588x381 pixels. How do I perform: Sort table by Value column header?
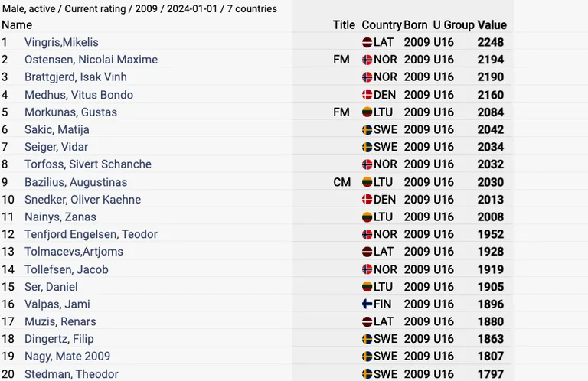click(492, 25)
